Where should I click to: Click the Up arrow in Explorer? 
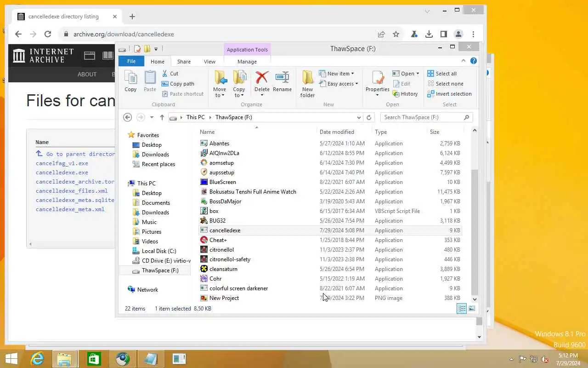click(162, 117)
